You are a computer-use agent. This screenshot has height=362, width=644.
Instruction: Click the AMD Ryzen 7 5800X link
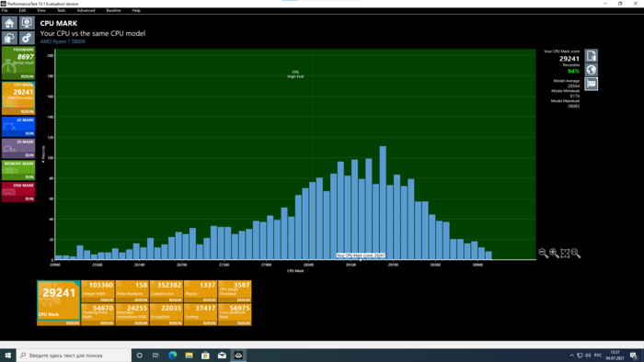[63, 41]
